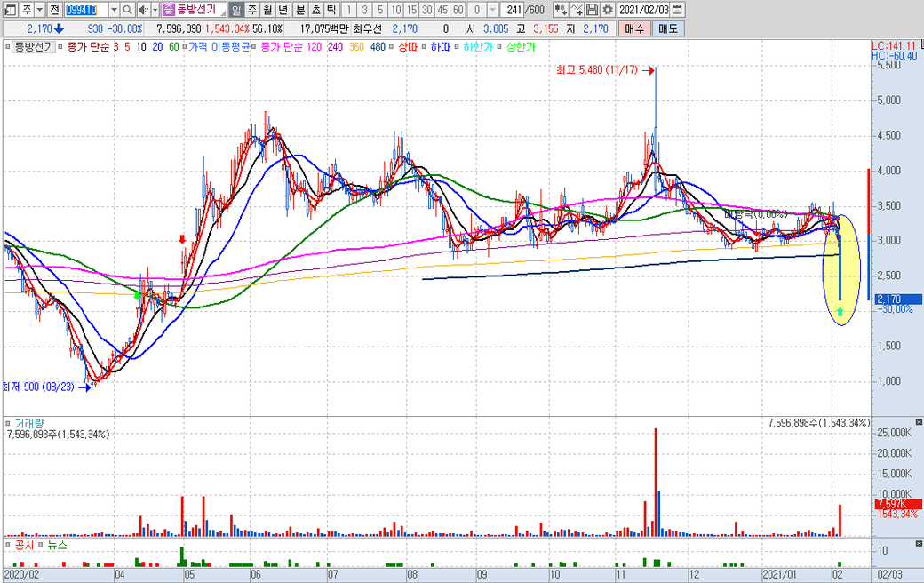Select the 월 monthly chart tab
The height and width of the screenshot is (583, 924).
(x=267, y=10)
